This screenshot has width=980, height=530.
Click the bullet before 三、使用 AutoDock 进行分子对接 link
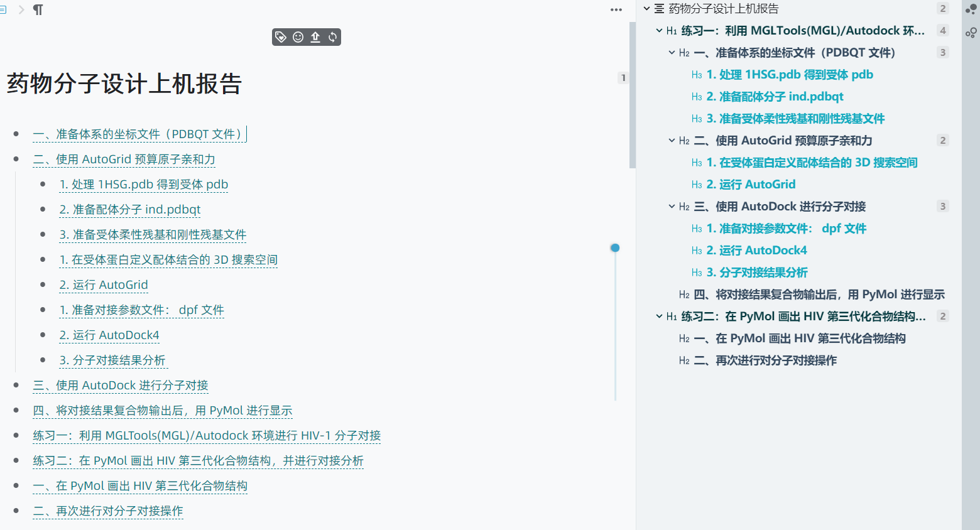point(16,386)
